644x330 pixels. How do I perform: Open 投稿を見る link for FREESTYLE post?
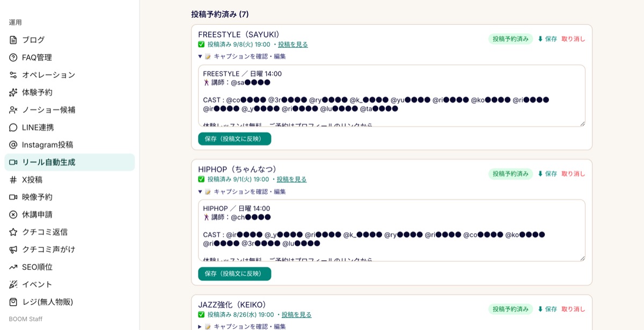[293, 45]
